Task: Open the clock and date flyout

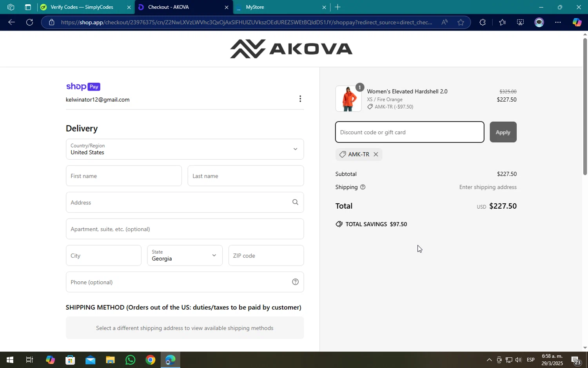Action: click(x=552, y=360)
